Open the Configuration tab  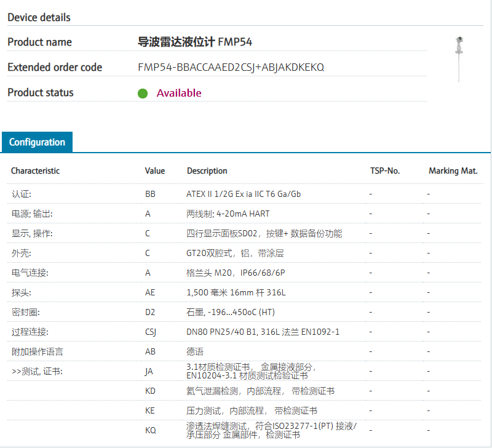click(x=37, y=142)
